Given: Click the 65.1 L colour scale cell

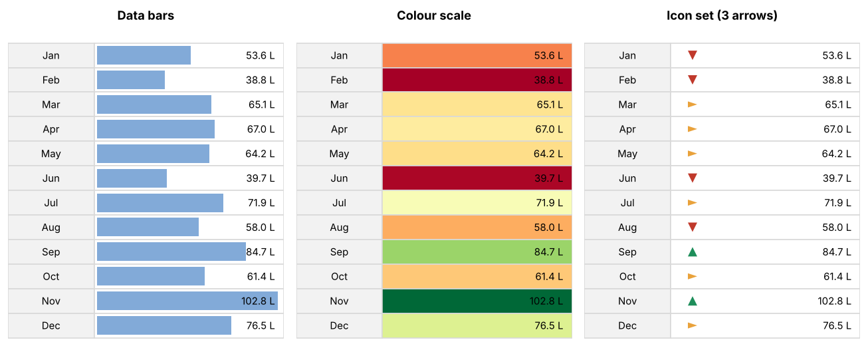Looking at the screenshot, I should pyautogui.click(x=477, y=104).
